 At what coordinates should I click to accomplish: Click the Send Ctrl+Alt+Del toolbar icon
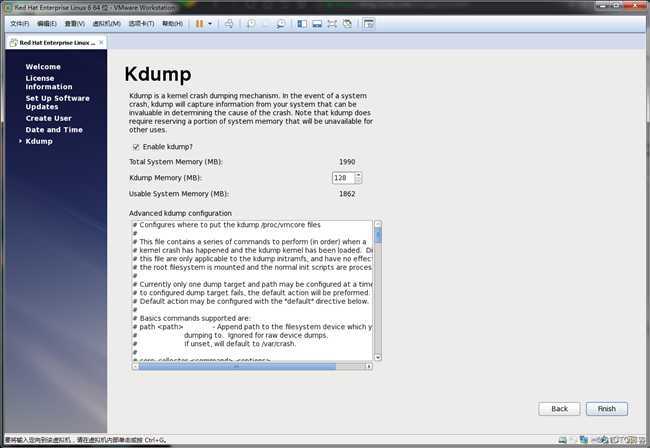(229, 24)
